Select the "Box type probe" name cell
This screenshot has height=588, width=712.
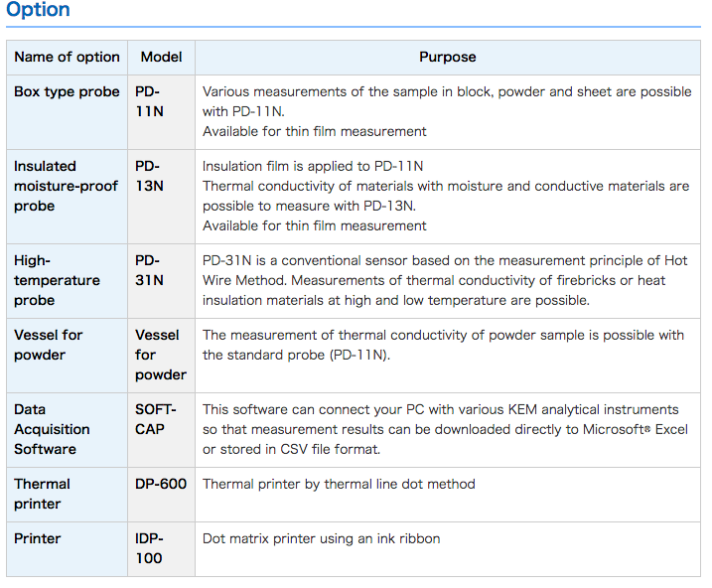(67, 92)
